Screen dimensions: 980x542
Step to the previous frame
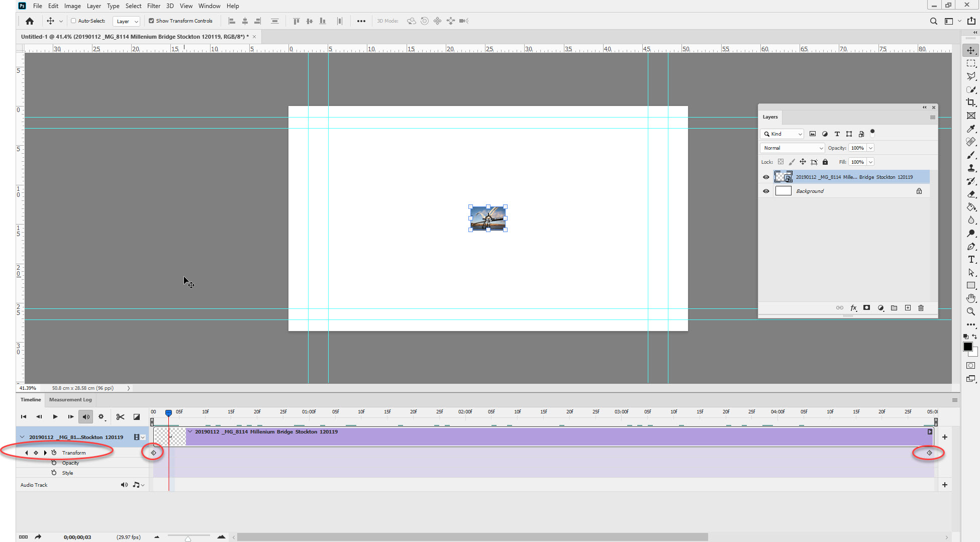pyautogui.click(x=39, y=417)
